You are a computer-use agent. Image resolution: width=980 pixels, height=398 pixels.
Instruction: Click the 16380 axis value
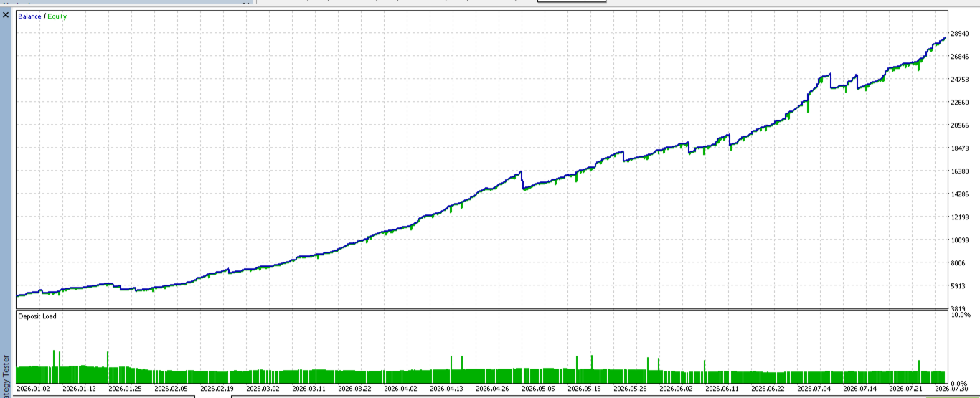pyautogui.click(x=959, y=171)
